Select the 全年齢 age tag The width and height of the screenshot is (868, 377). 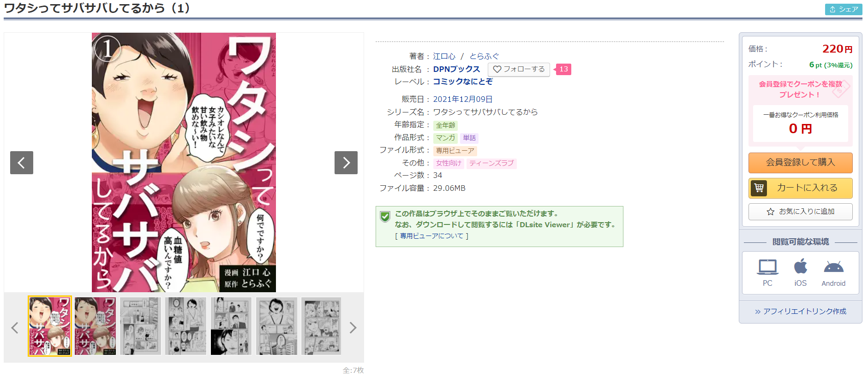point(445,125)
